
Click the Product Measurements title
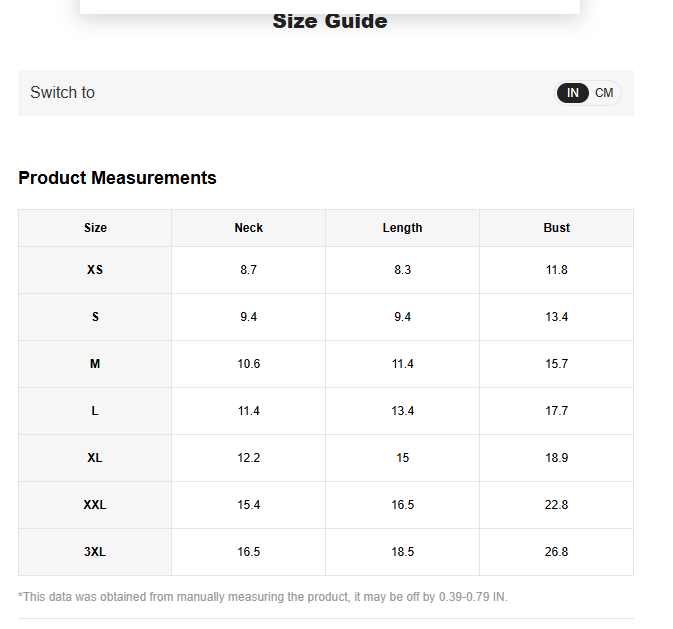(x=117, y=178)
